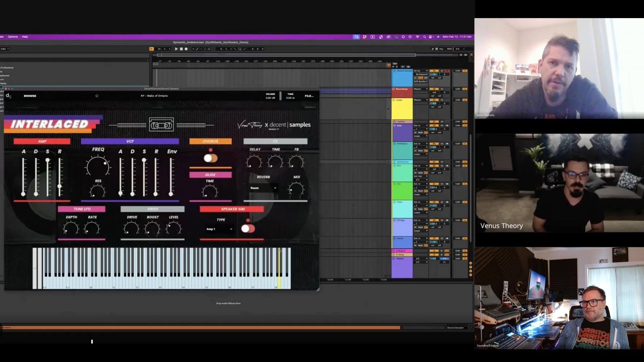Viewport: 644px width, 362px height.
Task: Click the BROWSE button in sampler
Action: [x=30, y=96]
